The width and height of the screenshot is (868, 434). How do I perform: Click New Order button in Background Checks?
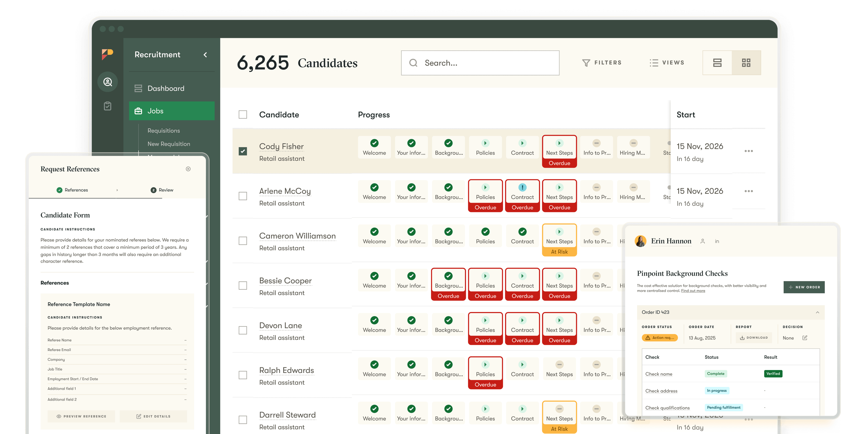(x=804, y=287)
